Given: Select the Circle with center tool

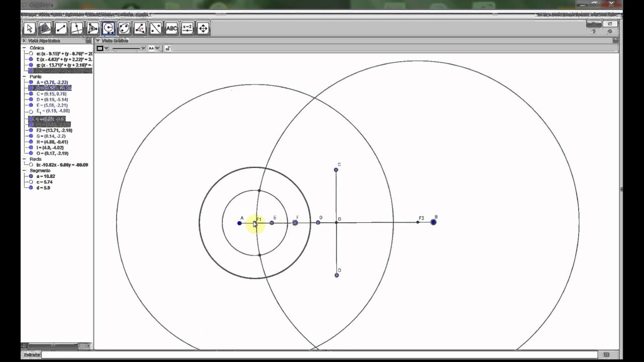Looking at the screenshot, I should 108,28.
